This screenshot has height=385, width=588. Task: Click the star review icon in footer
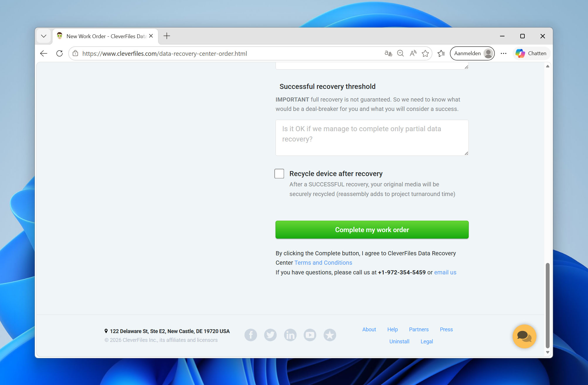pos(330,335)
